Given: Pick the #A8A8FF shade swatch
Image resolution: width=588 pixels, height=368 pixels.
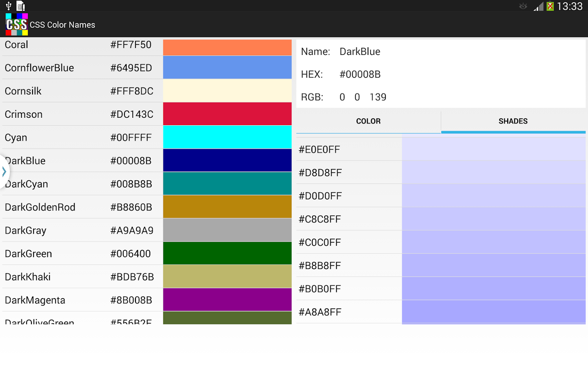Looking at the screenshot, I should [x=493, y=312].
